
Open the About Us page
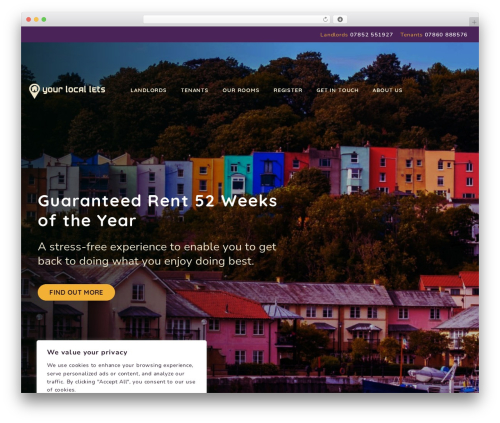point(387,90)
